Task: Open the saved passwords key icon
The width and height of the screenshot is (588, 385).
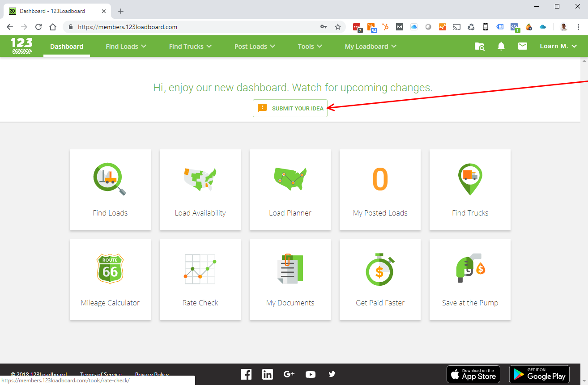Action: pyautogui.click(x=324, y=27)
